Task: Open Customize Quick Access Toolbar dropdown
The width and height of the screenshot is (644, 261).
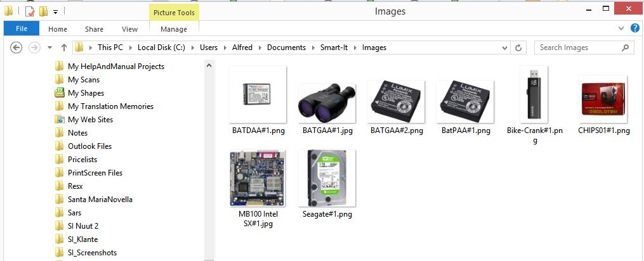Action: (55, 12)
